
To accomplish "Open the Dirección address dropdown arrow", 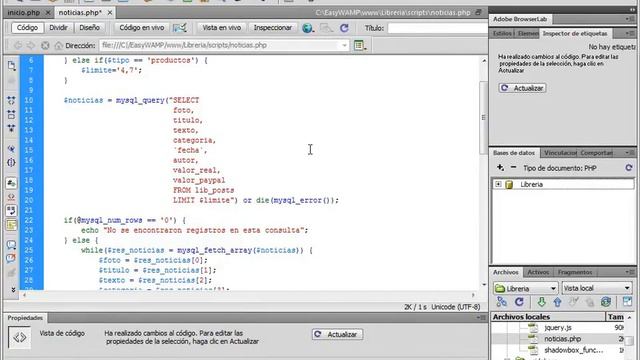I will [344, 46].
